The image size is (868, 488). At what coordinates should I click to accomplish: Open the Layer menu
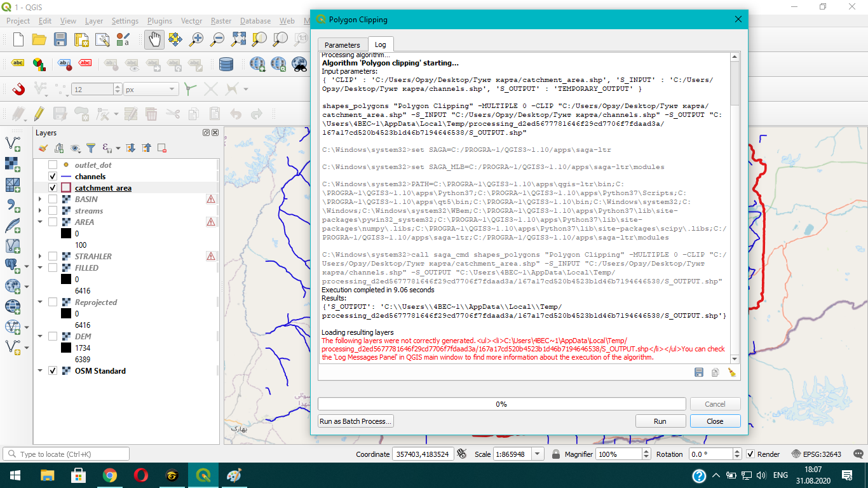(94, 21)
